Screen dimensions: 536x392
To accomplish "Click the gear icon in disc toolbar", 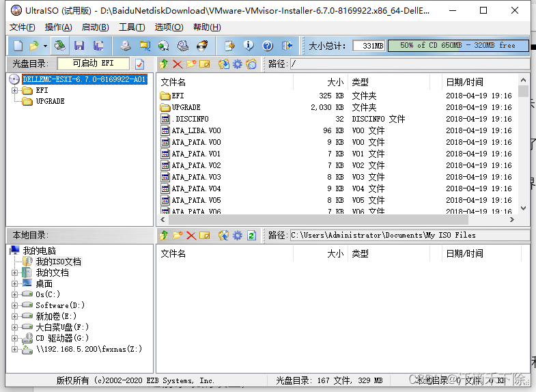I will (x=237, y=64).
